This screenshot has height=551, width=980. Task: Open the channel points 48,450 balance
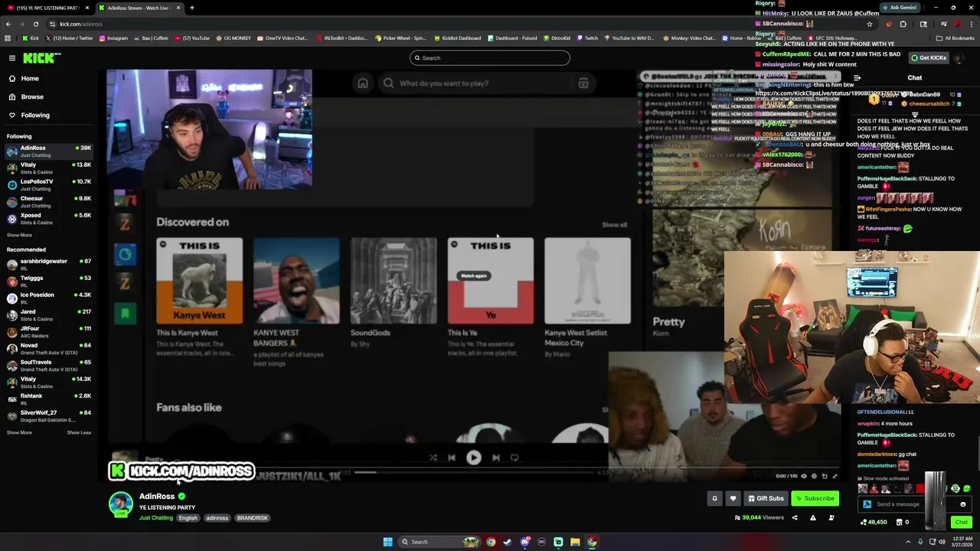click(873, 522)
